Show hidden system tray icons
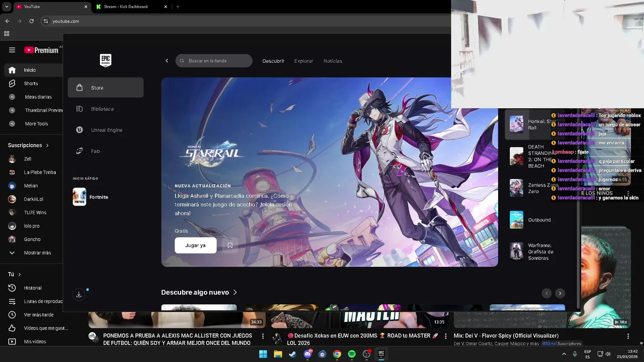 coord(563,354)
